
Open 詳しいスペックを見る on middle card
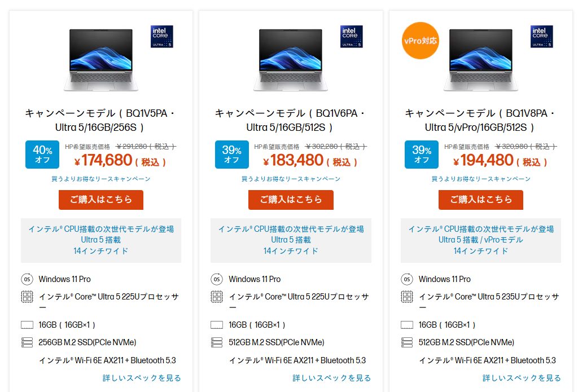(332, 378)
